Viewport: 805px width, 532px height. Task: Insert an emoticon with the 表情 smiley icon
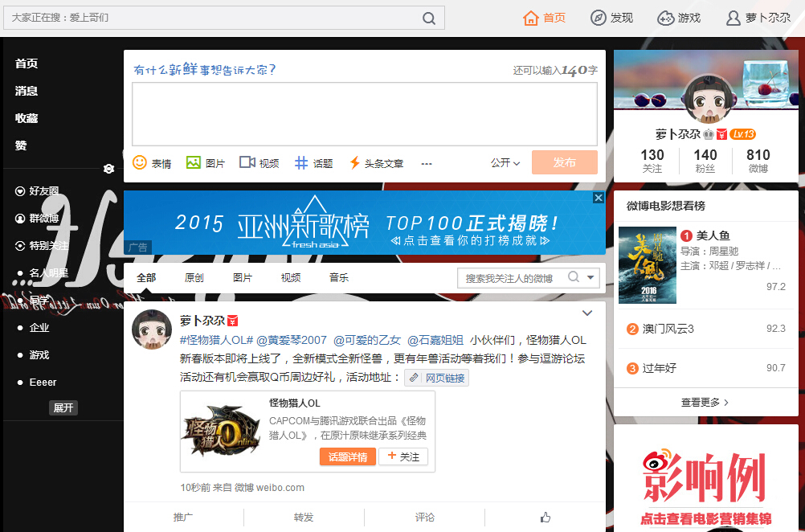point(140,162)
